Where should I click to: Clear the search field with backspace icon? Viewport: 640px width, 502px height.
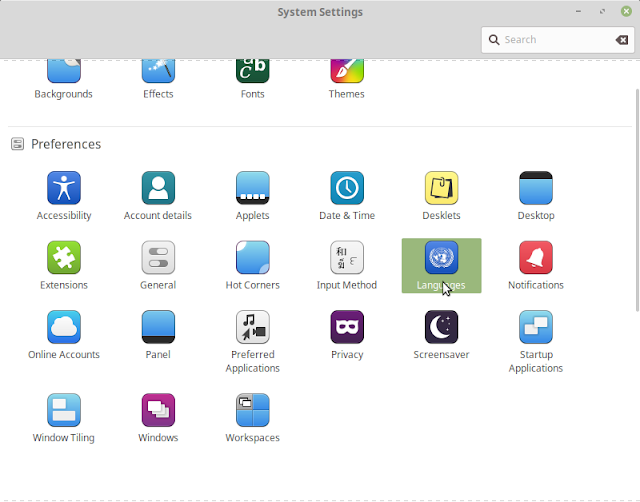pyautogui.click(x=622, y=40)
